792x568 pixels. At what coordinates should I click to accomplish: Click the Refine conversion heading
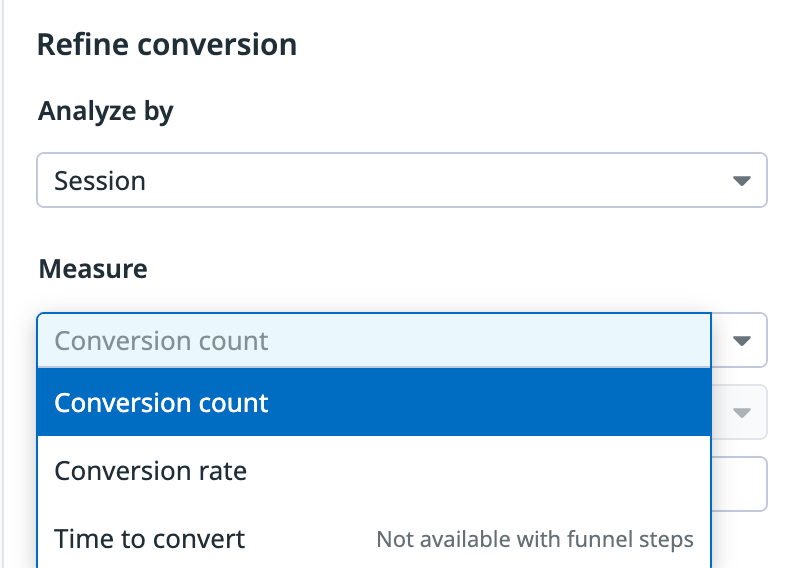[x=167, y=45]
